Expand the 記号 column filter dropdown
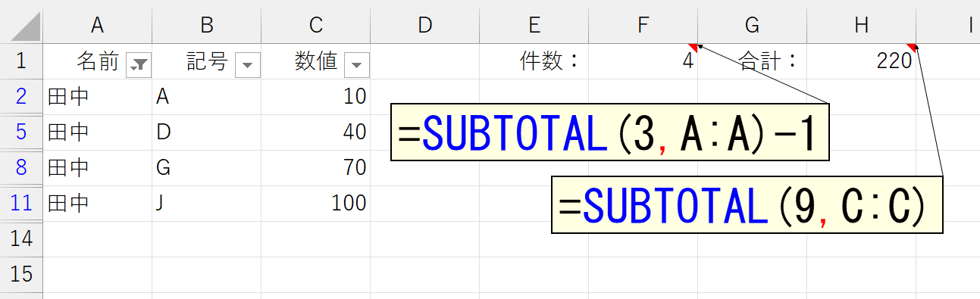The height and width of the screenshot is (299, 980). (x=248, y=65)
